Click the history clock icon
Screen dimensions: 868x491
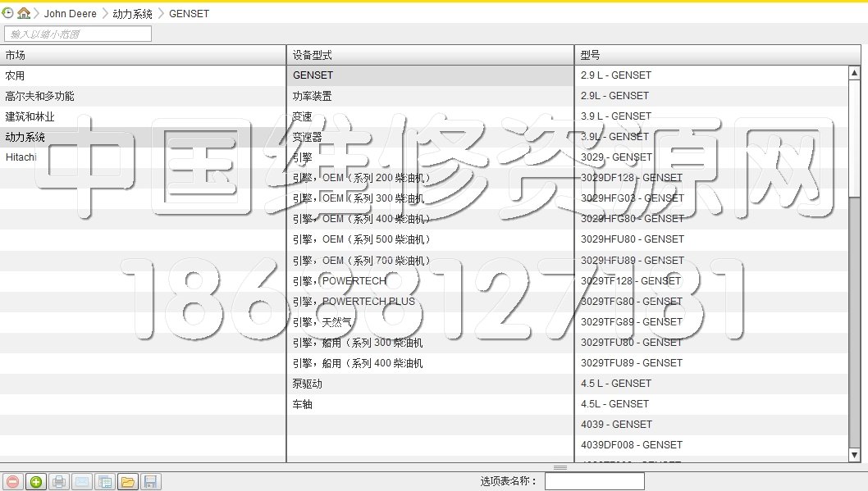pos(8,13)
